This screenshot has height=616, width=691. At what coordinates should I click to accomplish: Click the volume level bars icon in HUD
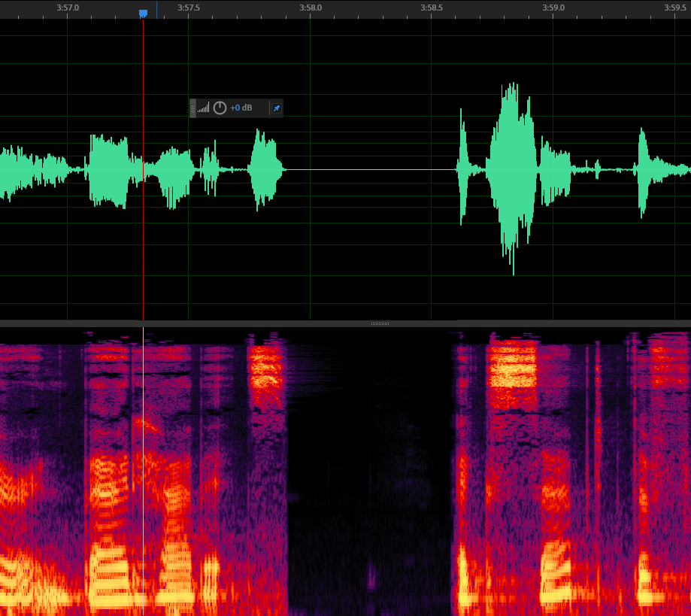(x=203, y=108)
